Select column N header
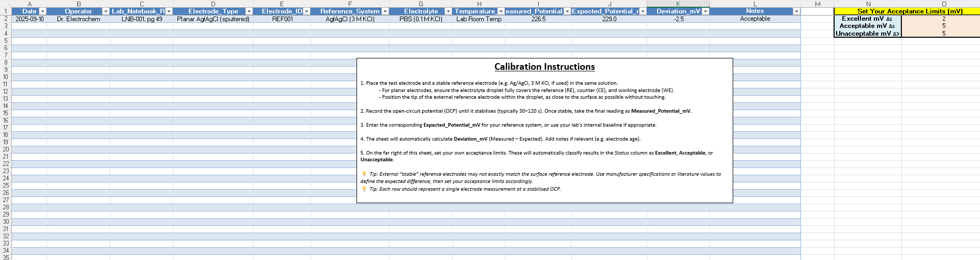Image resolution: width=980 pixels, height=260 pixels. (868, 4)
